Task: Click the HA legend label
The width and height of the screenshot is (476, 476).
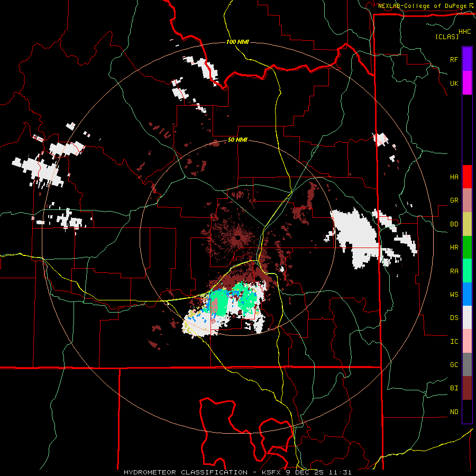Action: 454,177
